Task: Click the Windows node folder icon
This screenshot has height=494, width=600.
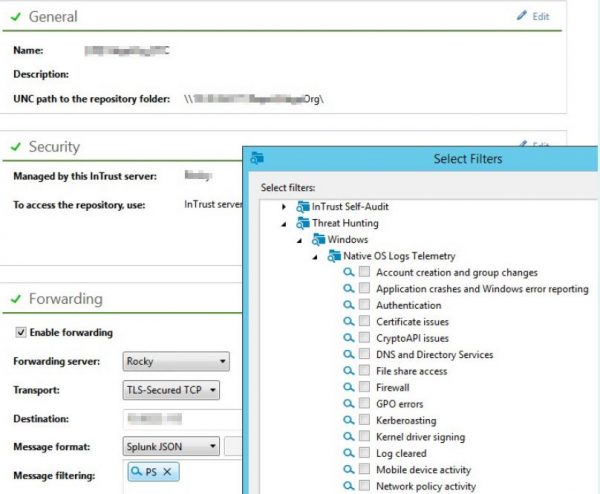Action: click(x=318, y=240)
